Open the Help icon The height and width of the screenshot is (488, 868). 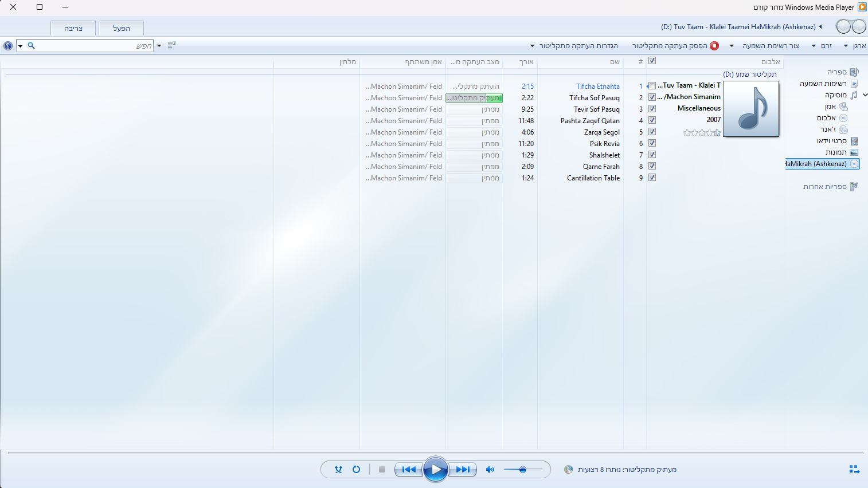(x=8, y=46)
